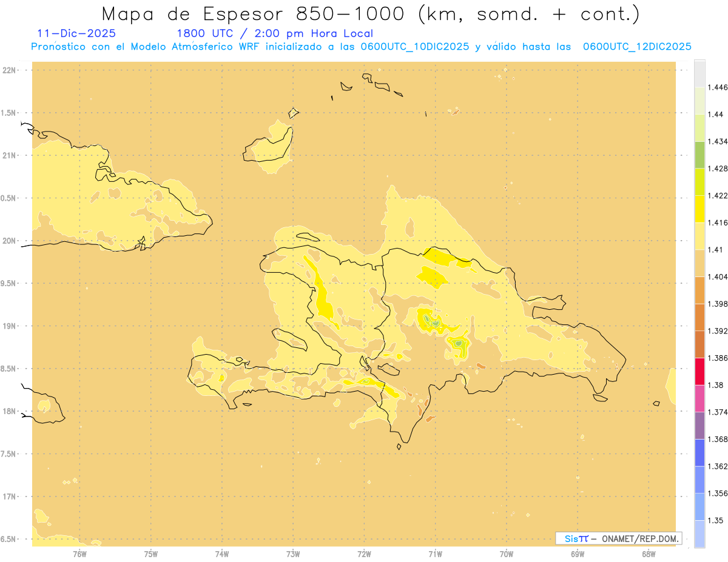Click the legend value '1.386'
Viewport: 728px width, 562px height.
point(718,358)
